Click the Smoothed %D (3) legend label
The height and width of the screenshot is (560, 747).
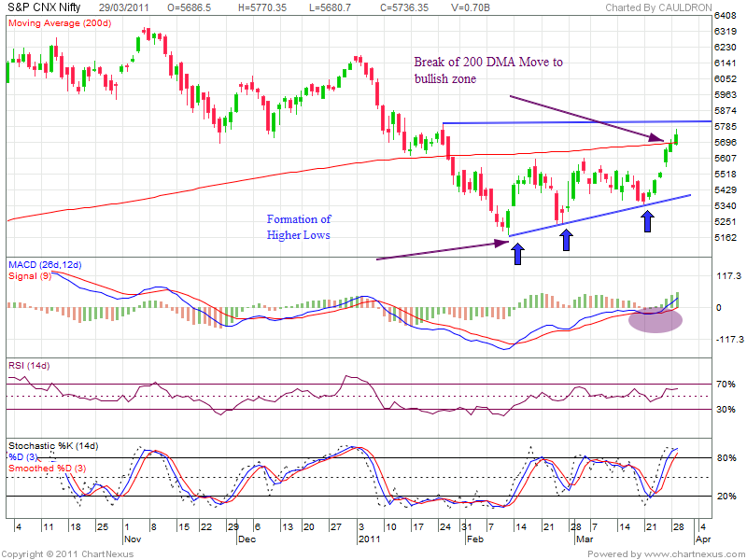tap(47, 467)
